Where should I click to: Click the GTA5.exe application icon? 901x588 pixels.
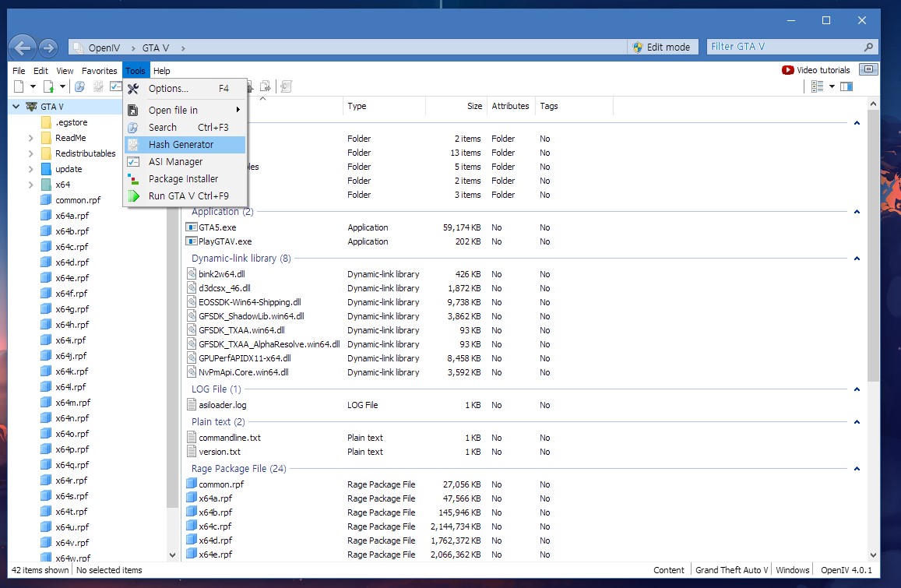[x=192, y=227]
